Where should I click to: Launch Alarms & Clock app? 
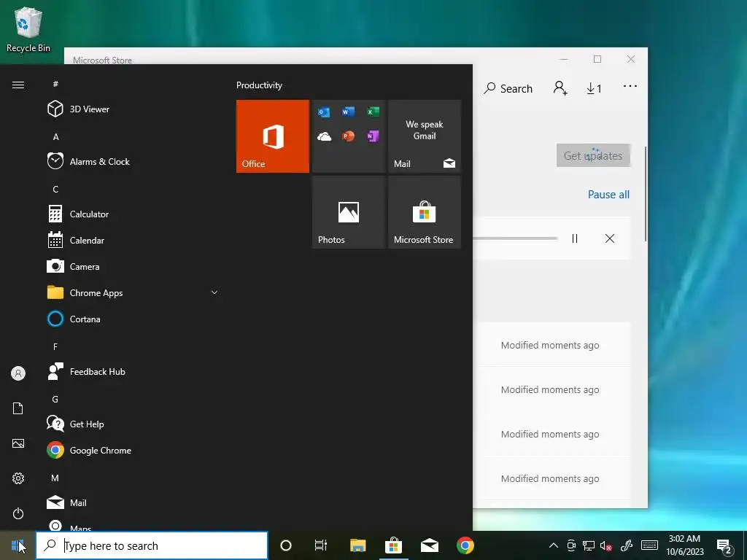[133, 161]
